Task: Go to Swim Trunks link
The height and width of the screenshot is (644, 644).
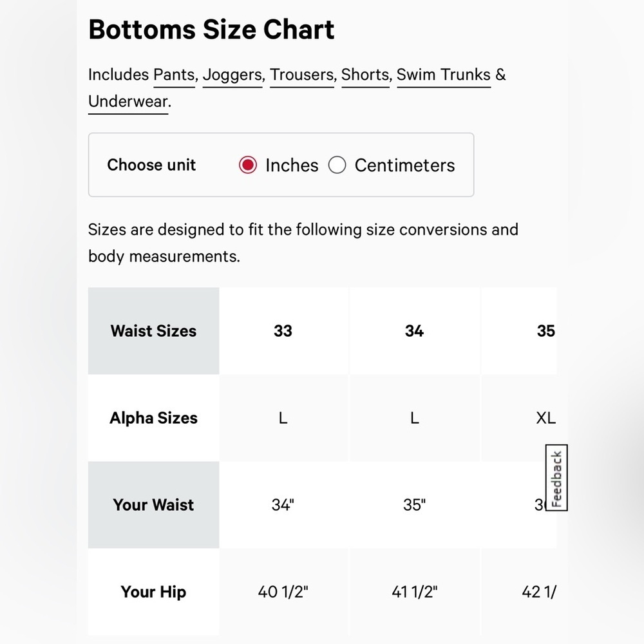Action: [x=444, y=75]
